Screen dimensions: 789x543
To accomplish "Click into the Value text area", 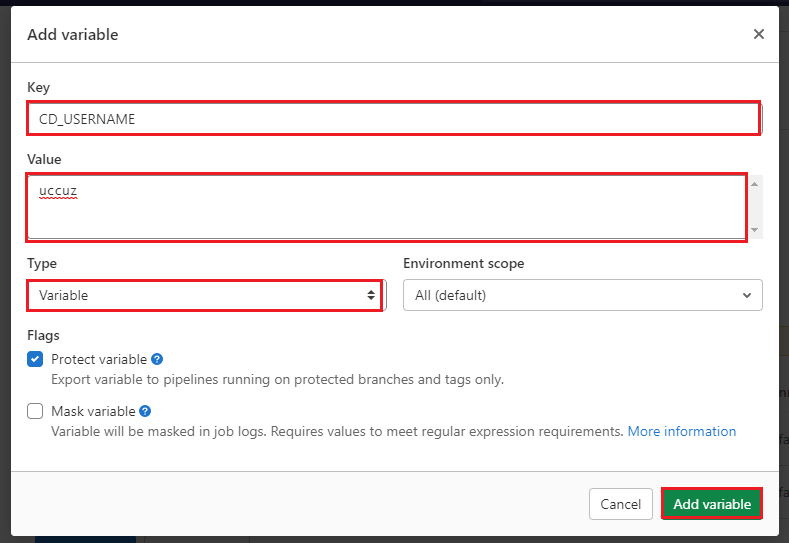I will pyautogui.click(x=386, y=207).
